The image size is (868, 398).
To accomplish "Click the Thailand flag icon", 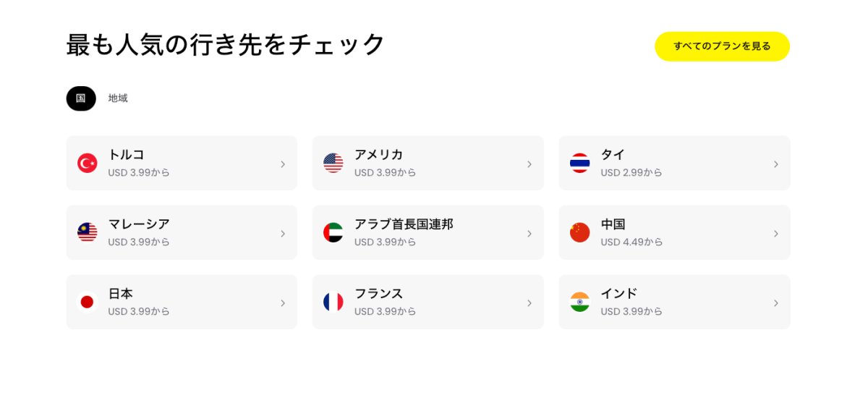I will coord(579,163).
